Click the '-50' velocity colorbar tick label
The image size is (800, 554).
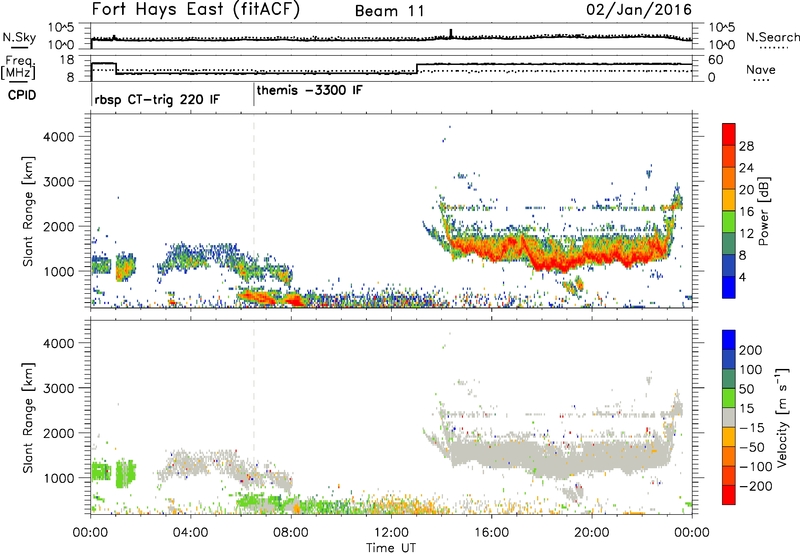point(752,447)
